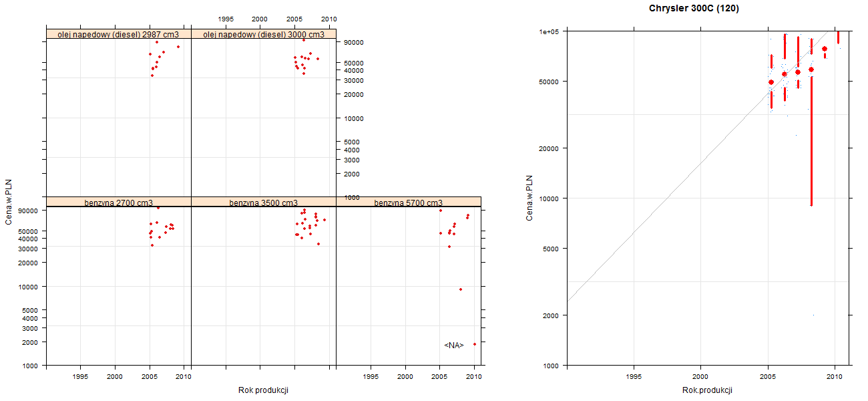This screenshot has width=868, height=401.
Task: Click the outlier point near 10000 in benzyna 5700 panel
Action: (461, 289)
